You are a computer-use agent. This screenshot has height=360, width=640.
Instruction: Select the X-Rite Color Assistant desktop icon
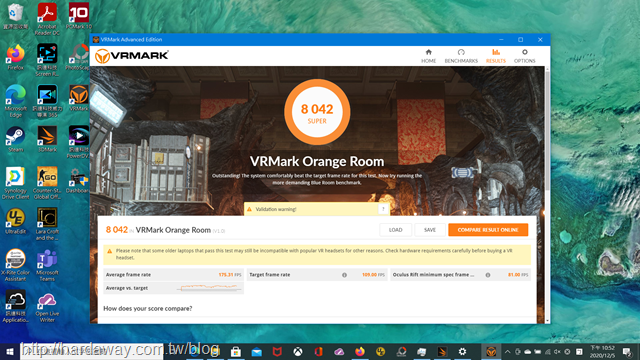click(16, 264)
